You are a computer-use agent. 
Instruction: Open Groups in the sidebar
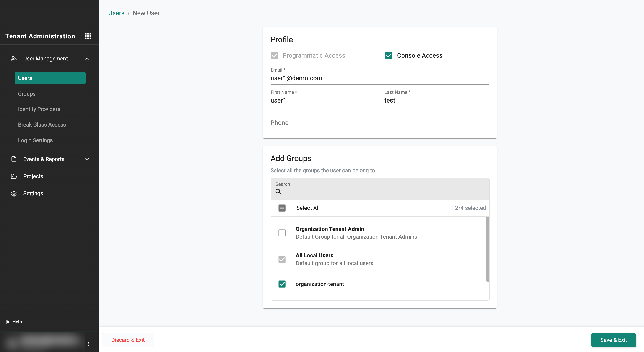pos(27,94)
